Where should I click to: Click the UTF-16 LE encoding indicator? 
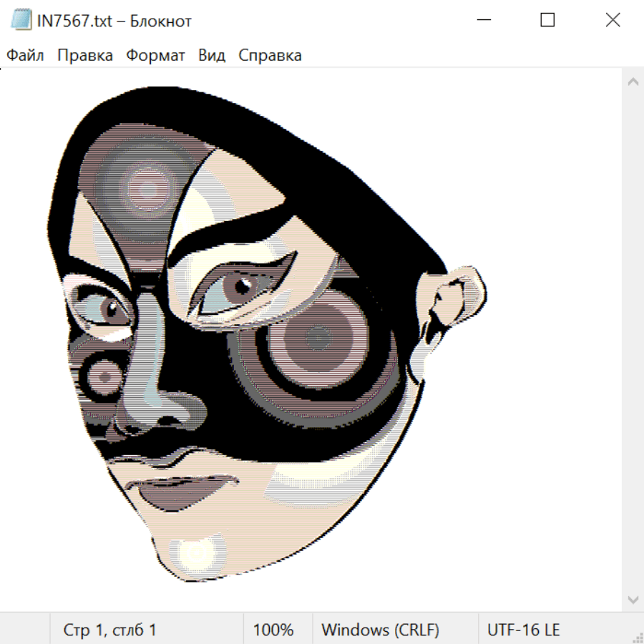pyautogui.click(x=523, y=630)
